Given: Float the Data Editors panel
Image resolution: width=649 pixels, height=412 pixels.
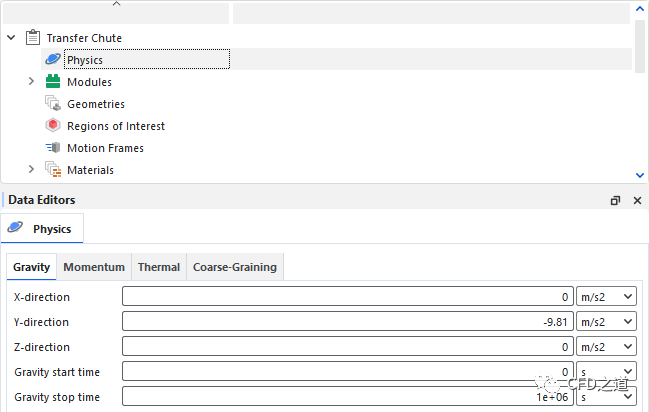Looking at the screenshot, I should point(615,200).
